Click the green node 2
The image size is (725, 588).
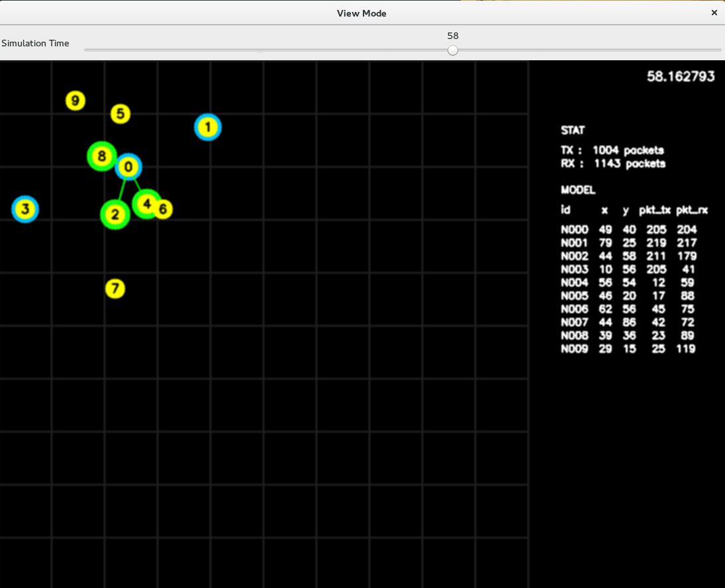click(115, 215)
